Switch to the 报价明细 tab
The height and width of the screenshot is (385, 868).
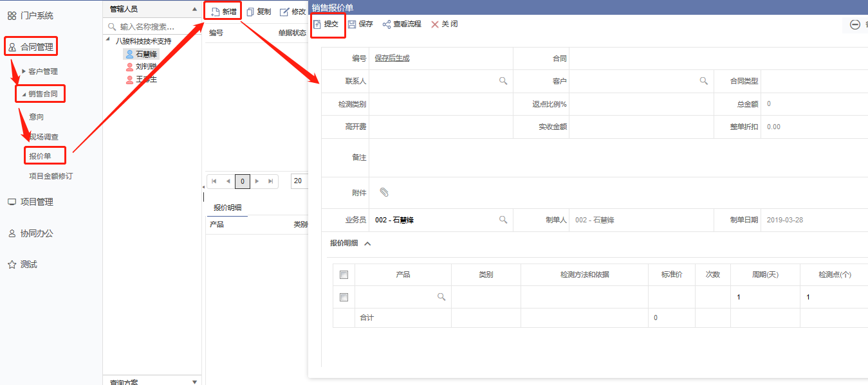tap(227, 207)
